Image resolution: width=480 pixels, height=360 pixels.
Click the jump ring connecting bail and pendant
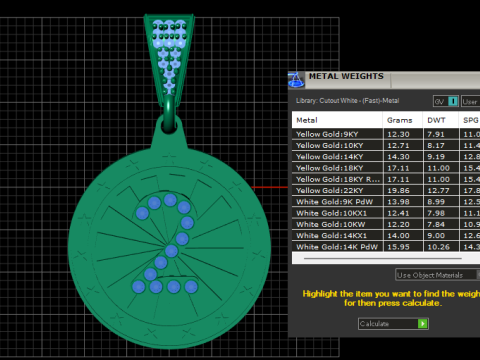point(169,114)
